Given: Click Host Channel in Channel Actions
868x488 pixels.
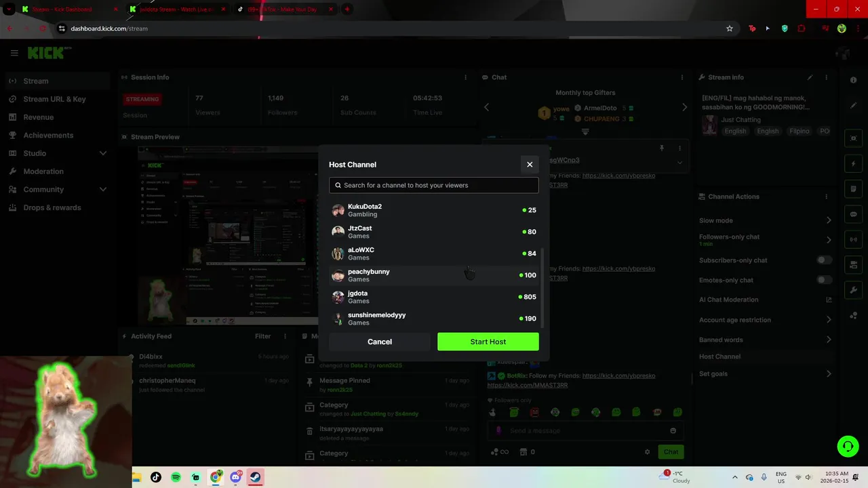Looking at the screenshot, I should click(719, 357).
